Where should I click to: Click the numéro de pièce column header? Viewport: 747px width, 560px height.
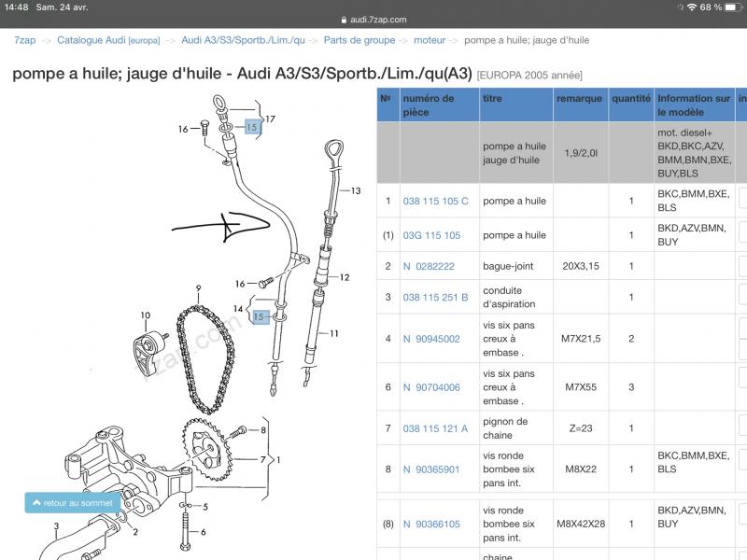(439, 105)
